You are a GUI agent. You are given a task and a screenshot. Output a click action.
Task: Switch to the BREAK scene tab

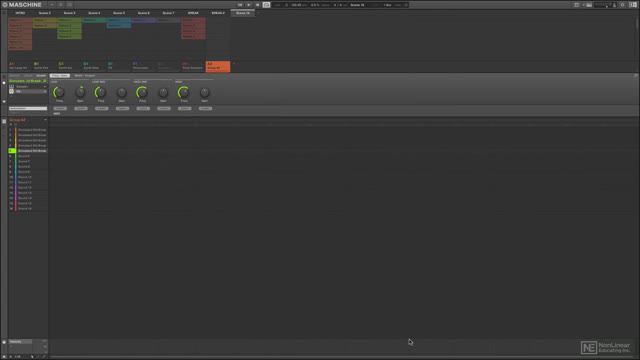pos(193,13)
